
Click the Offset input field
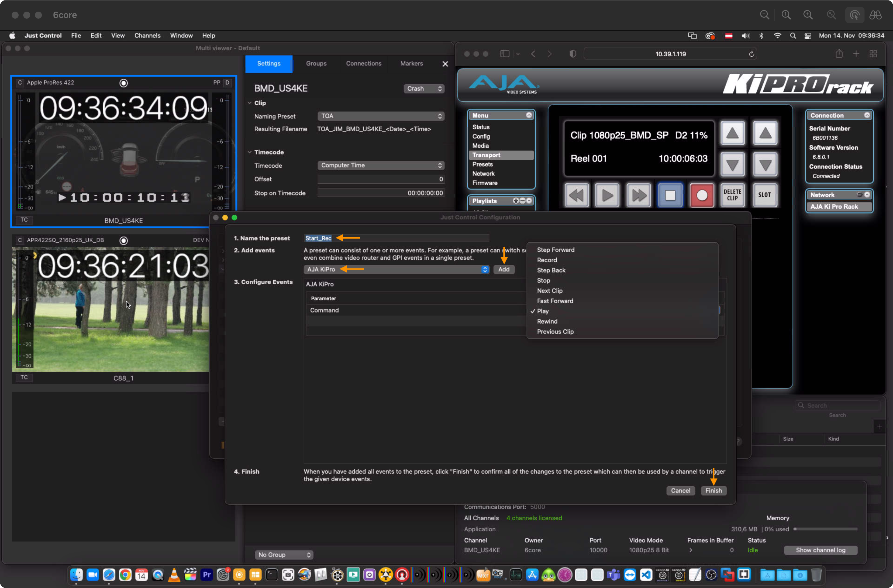pyautogui.click(x=381, y=179)
